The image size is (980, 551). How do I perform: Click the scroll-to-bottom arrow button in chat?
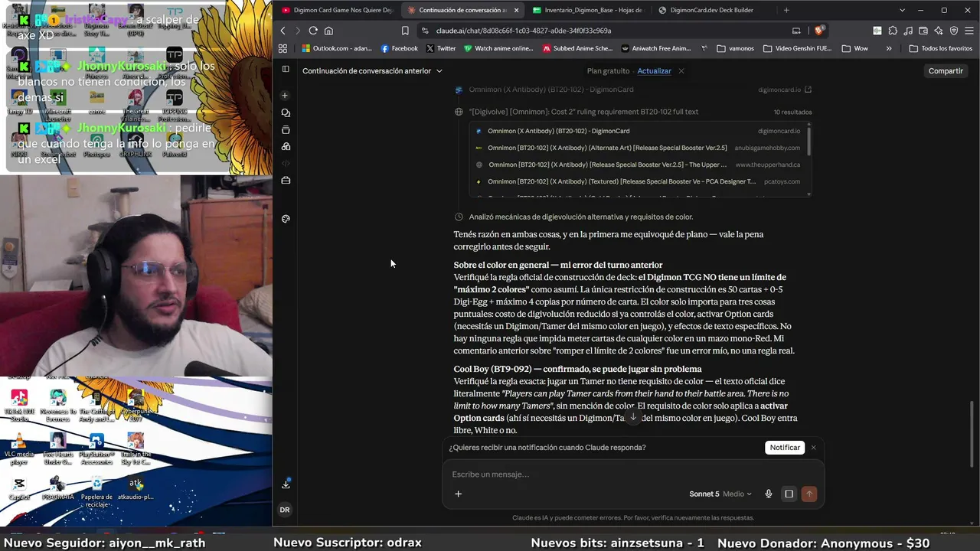[632, 417]
